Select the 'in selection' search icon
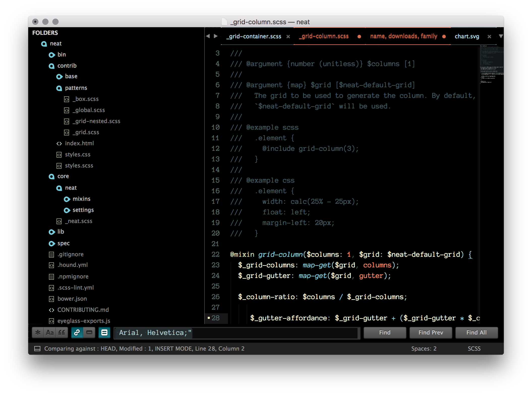The image size is (532, 395). click(x=90, y=332)
